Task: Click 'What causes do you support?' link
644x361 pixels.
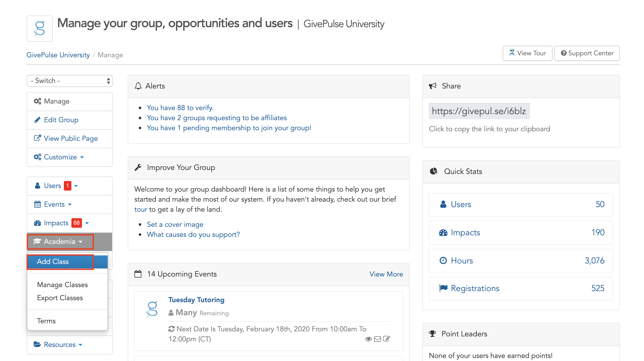Action: tap(193, 234)
